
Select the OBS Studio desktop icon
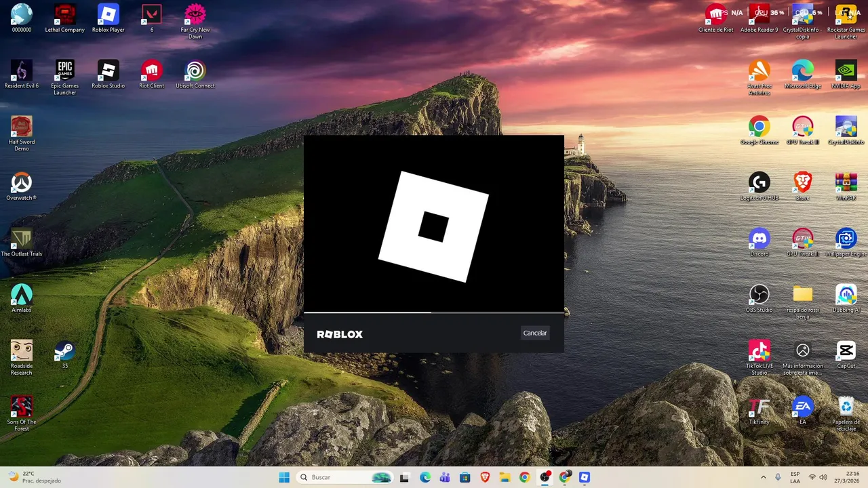759,298
